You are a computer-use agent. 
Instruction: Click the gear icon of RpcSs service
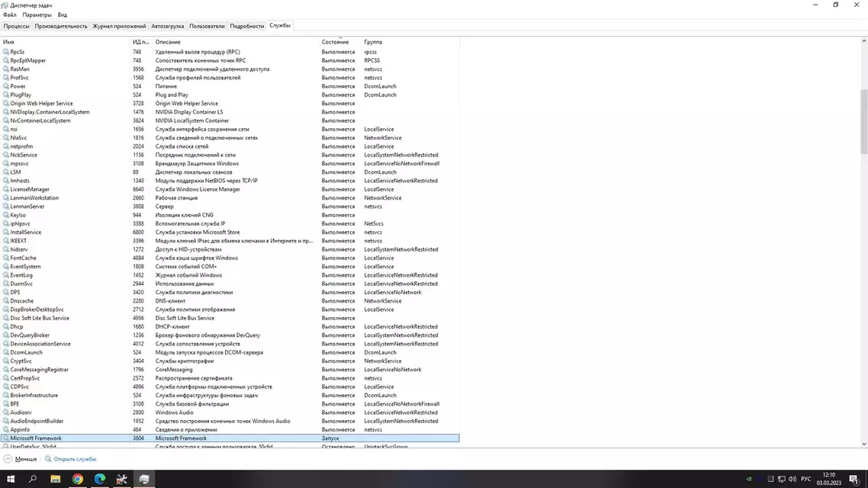coord(6,52)
